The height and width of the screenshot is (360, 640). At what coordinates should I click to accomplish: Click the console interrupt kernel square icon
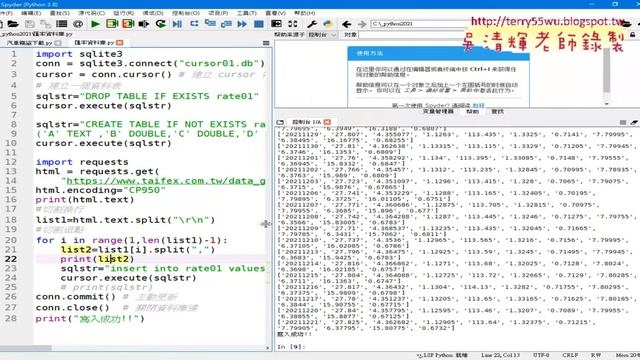point(623,122)
